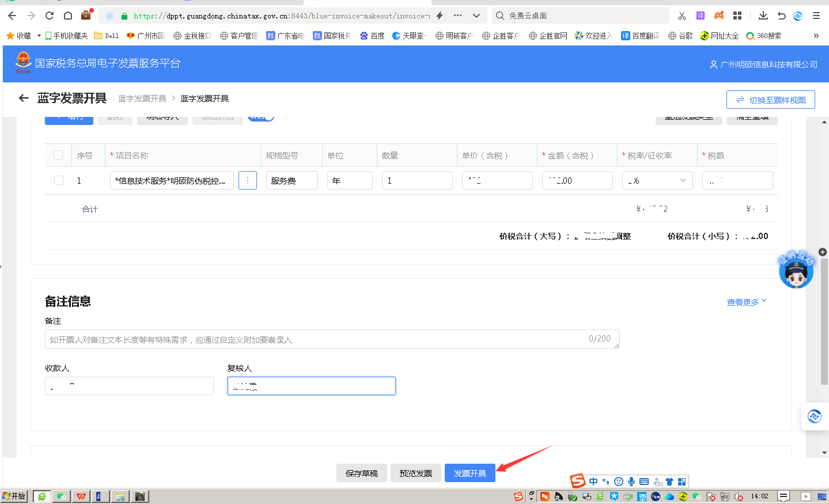The image size is (829, 504).
Task: Click the 发票开具 button
Action: click(x=470, y=473)
